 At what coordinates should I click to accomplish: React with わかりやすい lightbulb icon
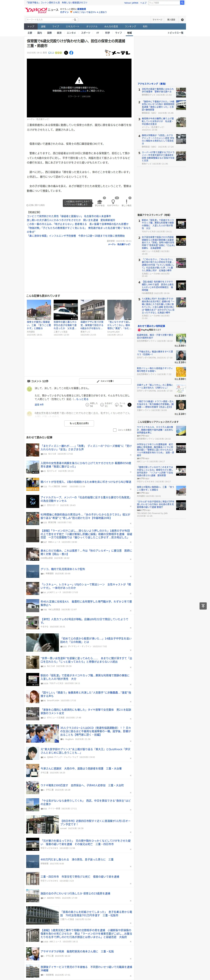pos(113,202)
